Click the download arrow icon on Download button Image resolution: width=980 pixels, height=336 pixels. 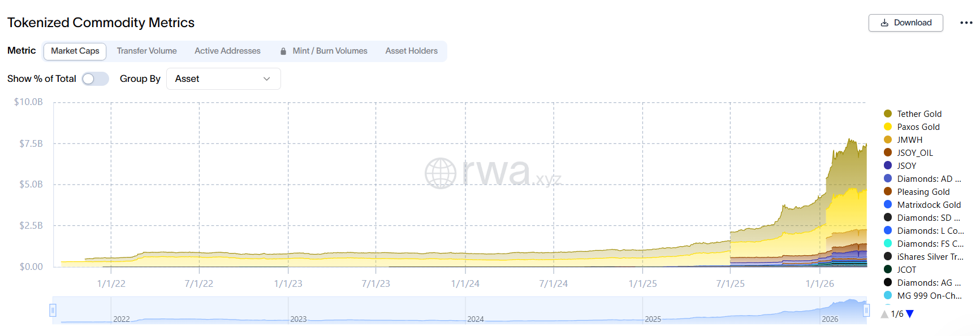(884, 23)
